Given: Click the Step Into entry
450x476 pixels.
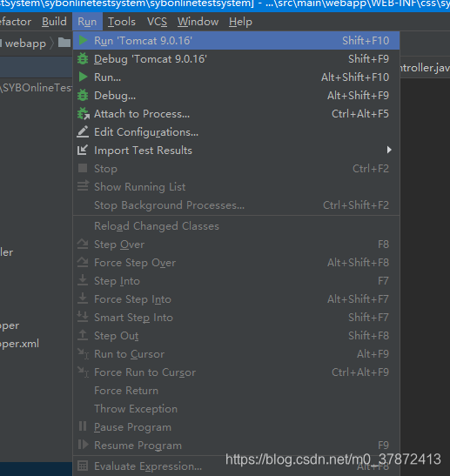Looking at the screenshot, I should tap(236, 280).
